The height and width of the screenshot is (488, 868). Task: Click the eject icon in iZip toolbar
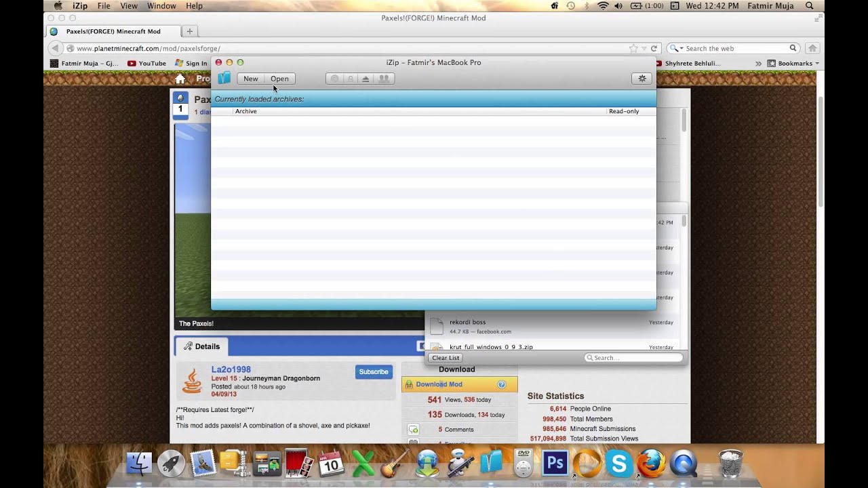366,79
